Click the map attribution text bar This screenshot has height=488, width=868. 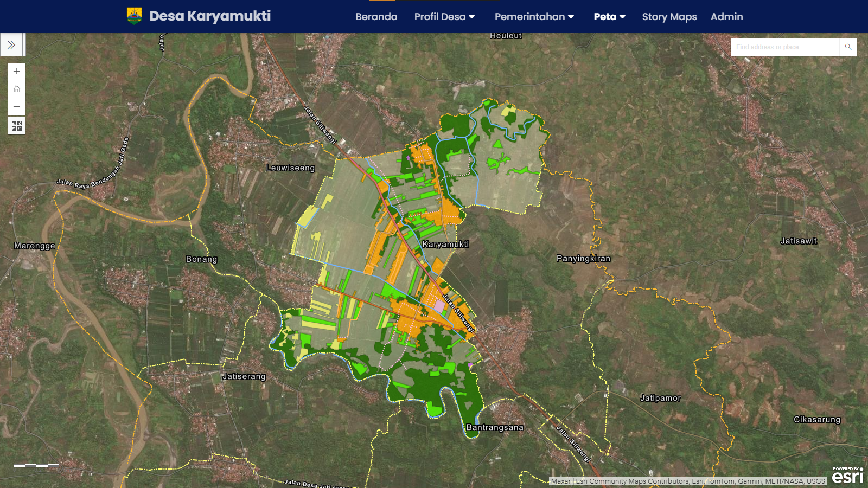click(x=688, y=481)
